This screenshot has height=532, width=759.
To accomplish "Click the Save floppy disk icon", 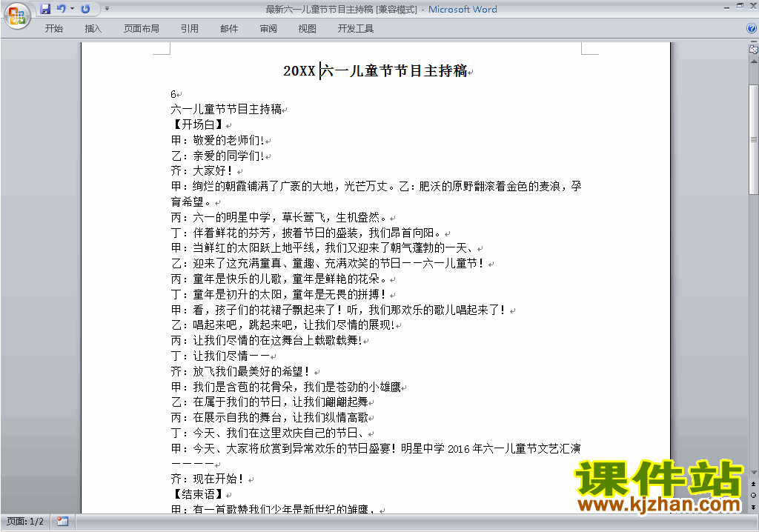I will point(45,9).
